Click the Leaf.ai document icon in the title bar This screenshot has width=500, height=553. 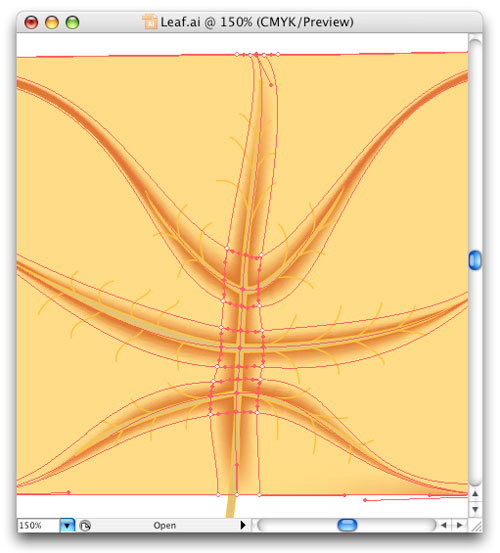coord(150,22)
